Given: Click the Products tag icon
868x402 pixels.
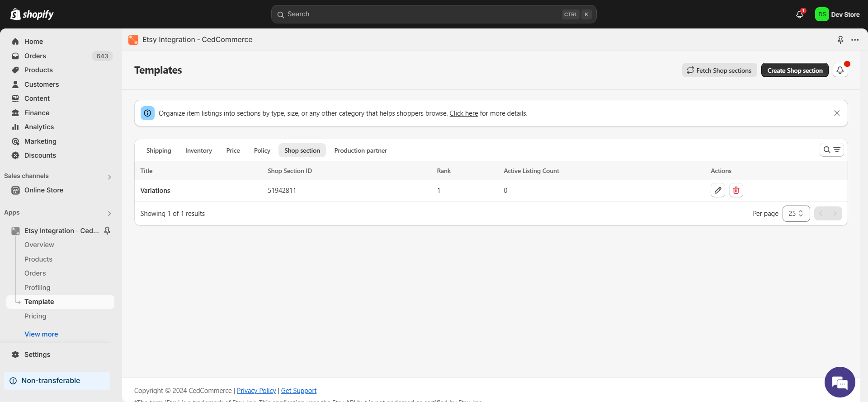Looking at the screenshot, I should pos(15,70).
